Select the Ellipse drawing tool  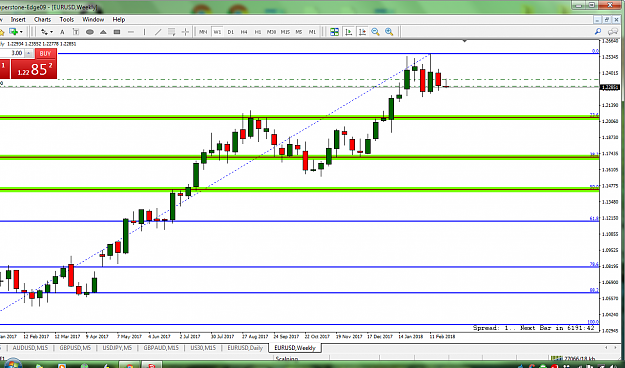pos(90,32)
